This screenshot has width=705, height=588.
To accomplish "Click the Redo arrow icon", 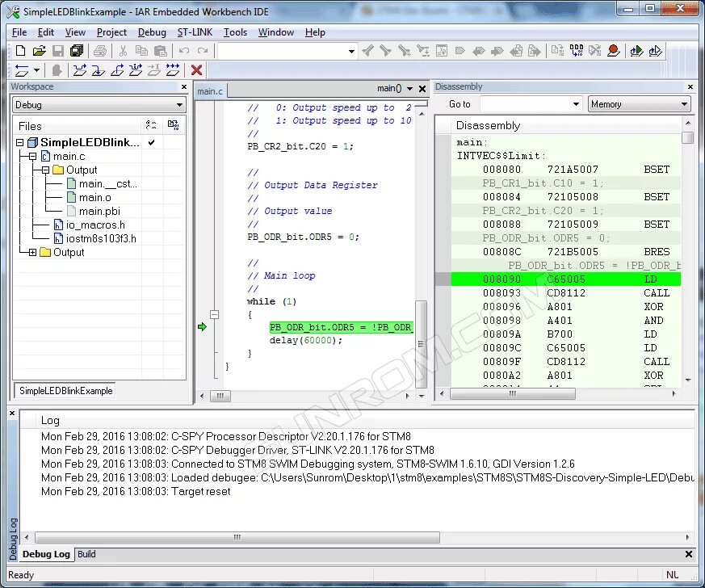I will point(203,51).
